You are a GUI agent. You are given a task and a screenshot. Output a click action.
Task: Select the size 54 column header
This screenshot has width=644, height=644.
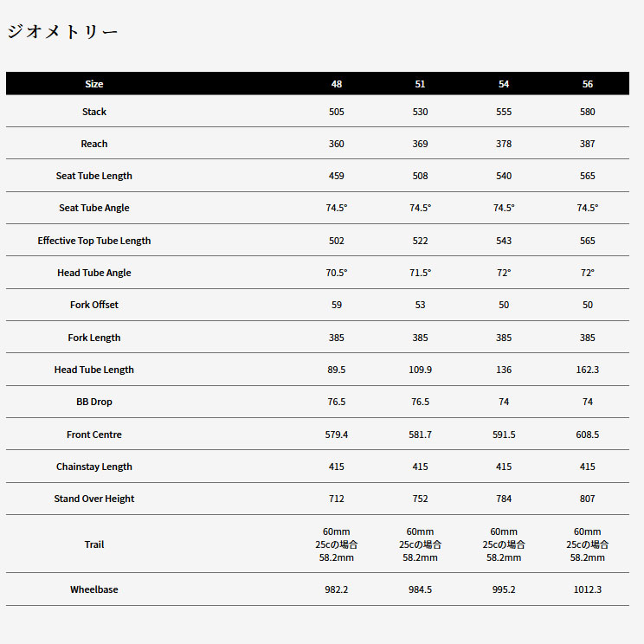click(x=504, y=84)
